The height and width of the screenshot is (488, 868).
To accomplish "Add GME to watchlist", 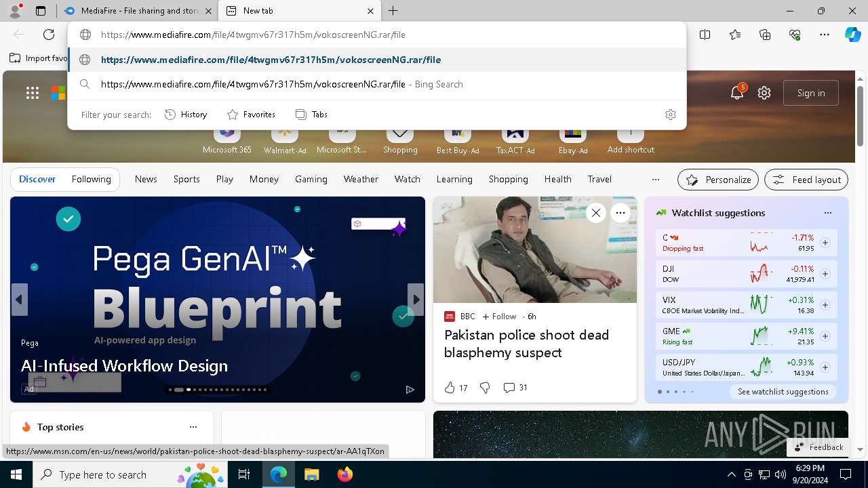I will [x=825, y=336].
